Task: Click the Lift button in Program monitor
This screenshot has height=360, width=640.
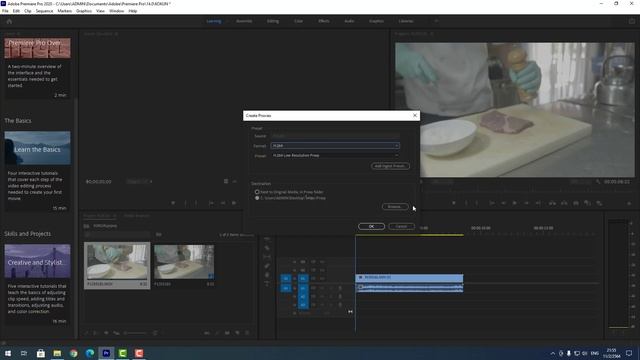Action: point(552,203)
